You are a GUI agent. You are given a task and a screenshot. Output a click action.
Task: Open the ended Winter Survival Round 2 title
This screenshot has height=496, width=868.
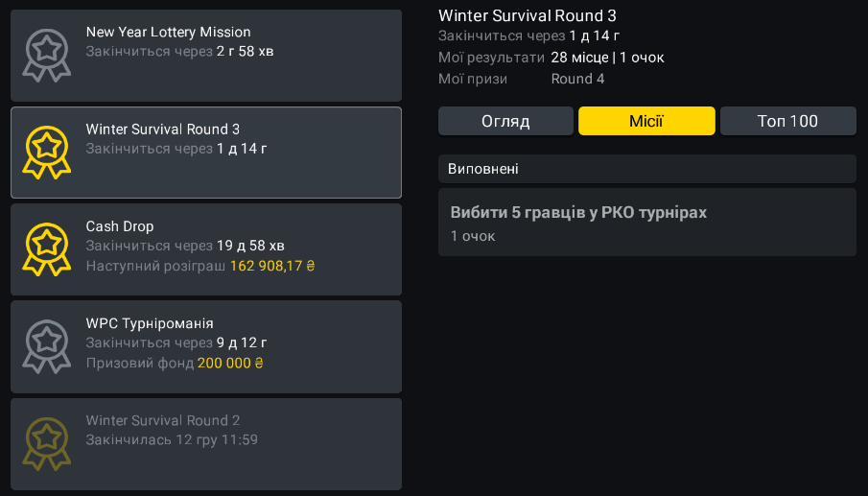click(163, 421)
